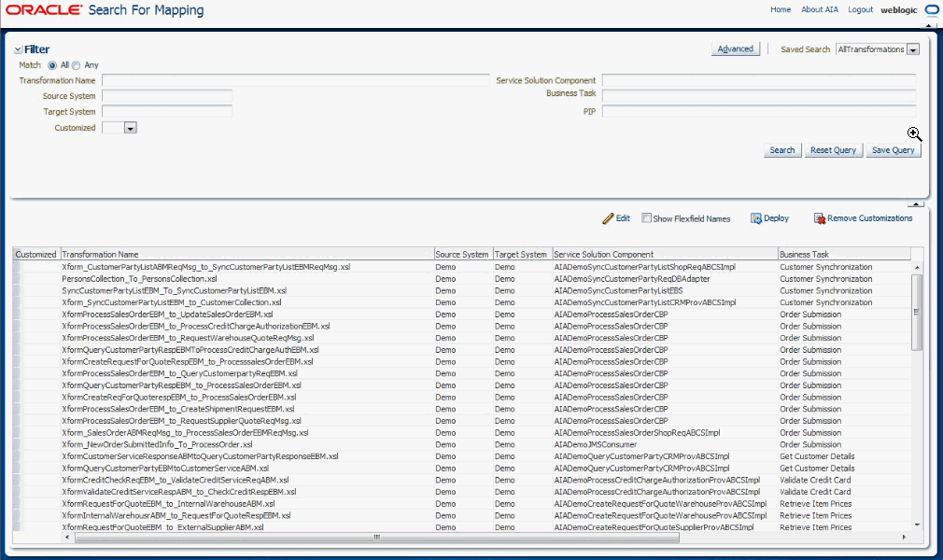Sort by the Transformation Name column header

tap(247, 255)
